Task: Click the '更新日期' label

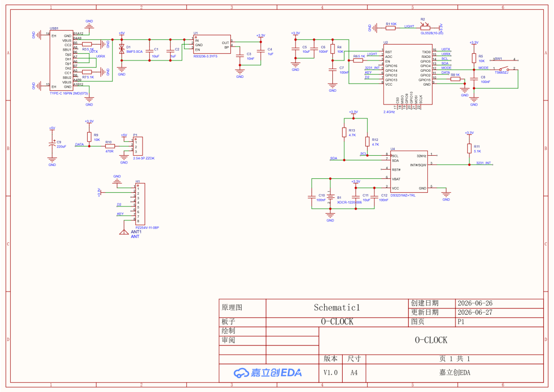Action: tap(425, 312)
